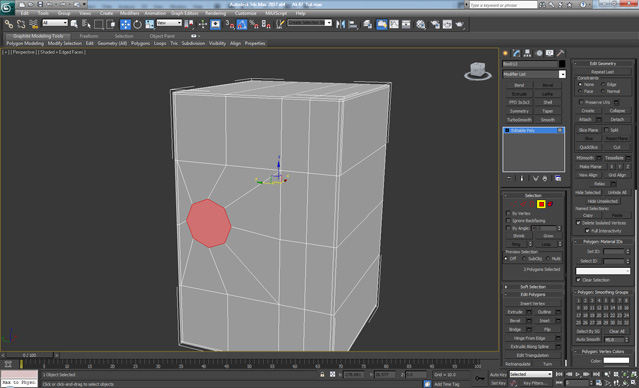The image size is (639, 388).
Task: Collapse the Edit Geometry rollout
Action: 604,64
